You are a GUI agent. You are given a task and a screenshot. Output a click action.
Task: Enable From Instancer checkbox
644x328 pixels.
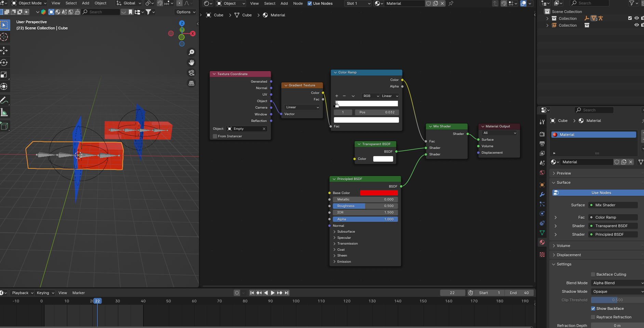coord(215,136)
